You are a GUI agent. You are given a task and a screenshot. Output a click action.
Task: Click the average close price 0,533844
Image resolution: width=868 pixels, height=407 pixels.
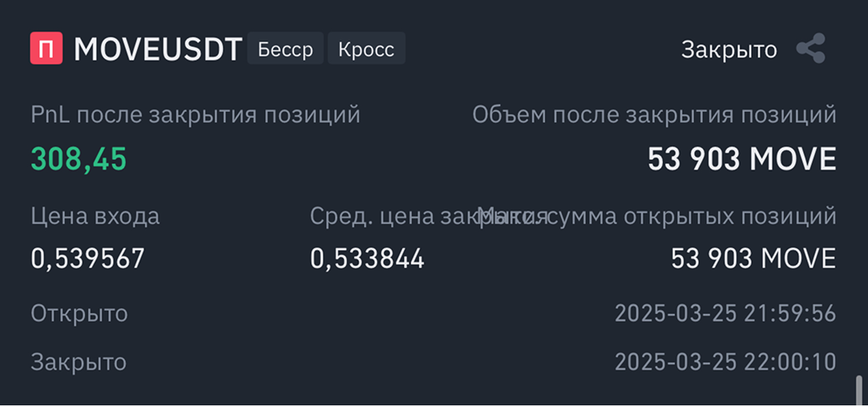tap(367, 258)
